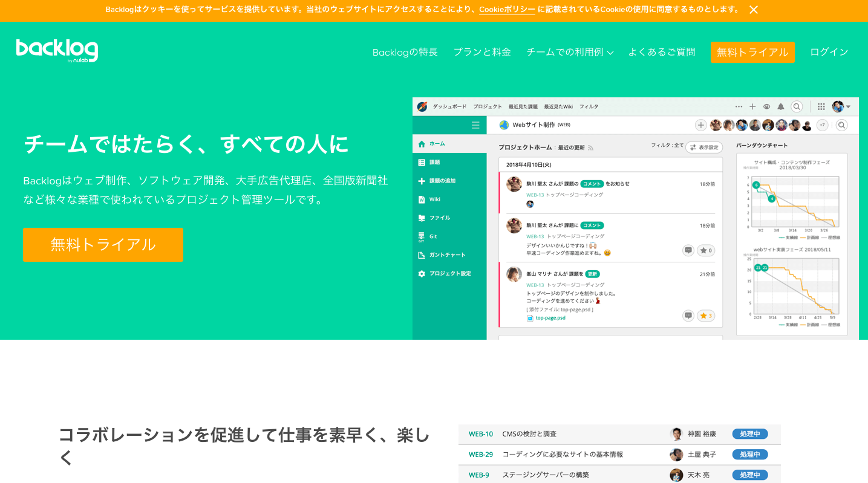868x483 pixels.
Task: Open the apps grid icon
Action: [x=821, y=106]
